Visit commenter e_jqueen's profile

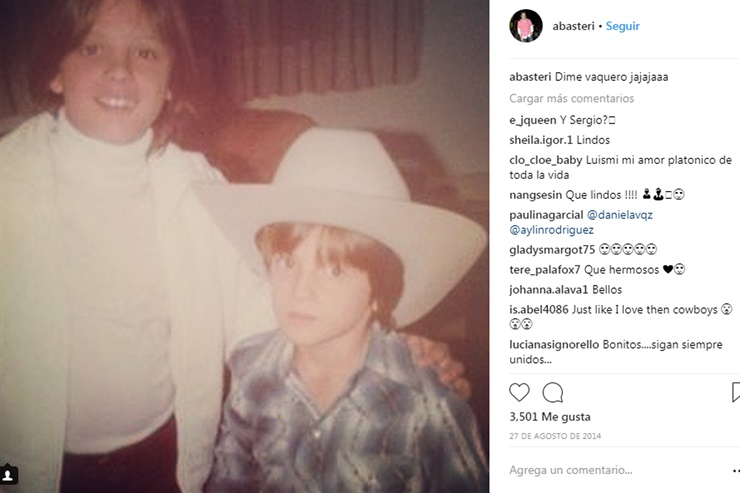click(x=533, y=120)
